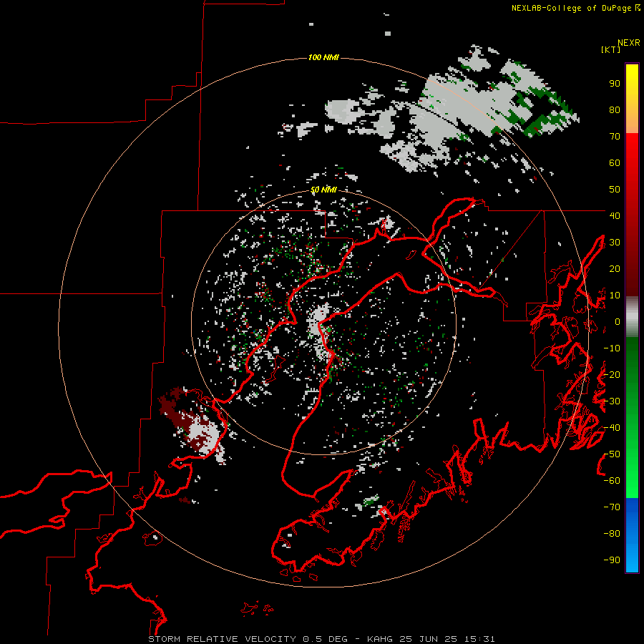Click the [KT] units label
Image resolution: width=644 pixels, height=644 pixels.
pyautogui.click(x=610, y=49)
